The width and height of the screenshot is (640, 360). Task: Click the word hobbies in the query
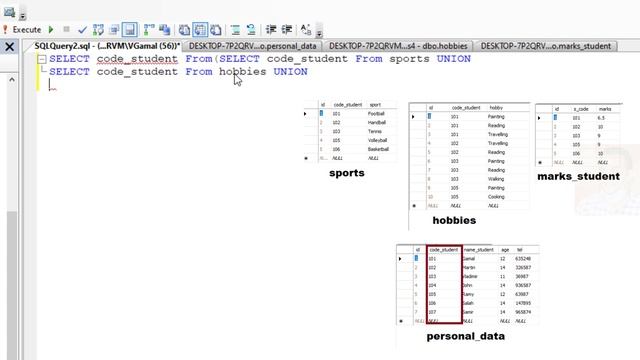pyautogui.click(x=242, y=72)
